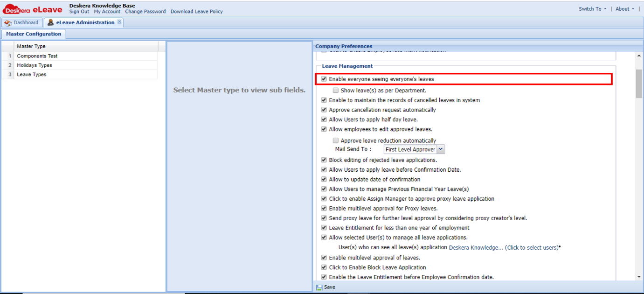This screenshot has width=644, height=294.
Task: Switch to the Dashboard tab
Action: pyautogui.click(x=25, y=22)
